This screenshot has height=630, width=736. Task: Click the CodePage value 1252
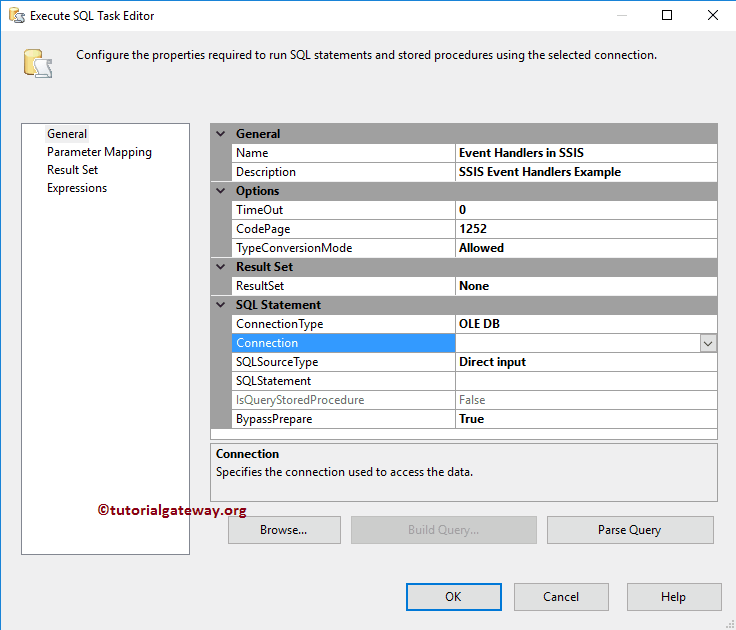(586, 229)
